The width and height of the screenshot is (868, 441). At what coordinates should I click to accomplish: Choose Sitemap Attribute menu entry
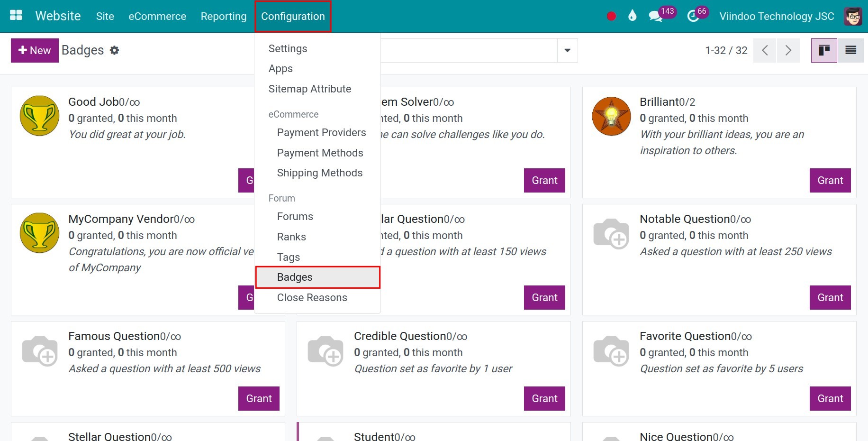click(x=317, y=89)
